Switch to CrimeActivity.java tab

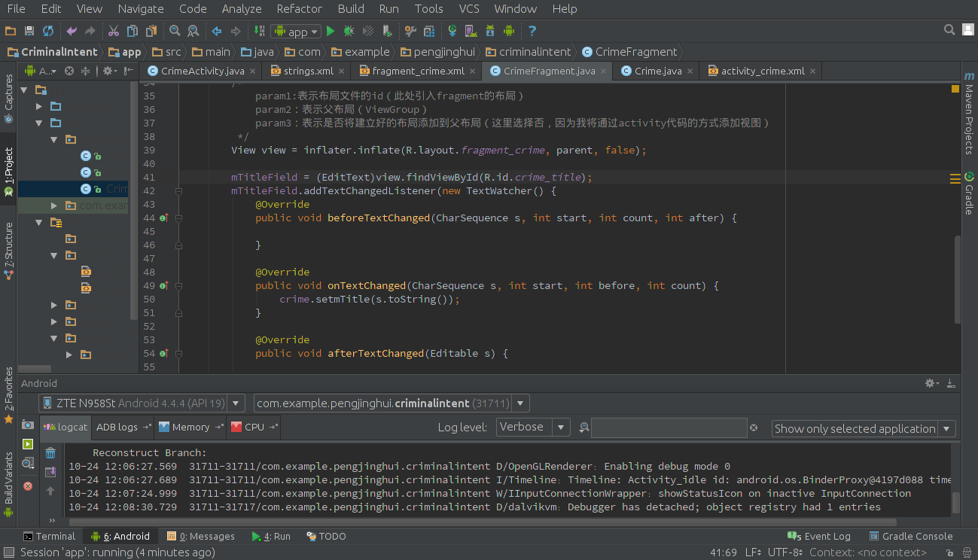201,71
